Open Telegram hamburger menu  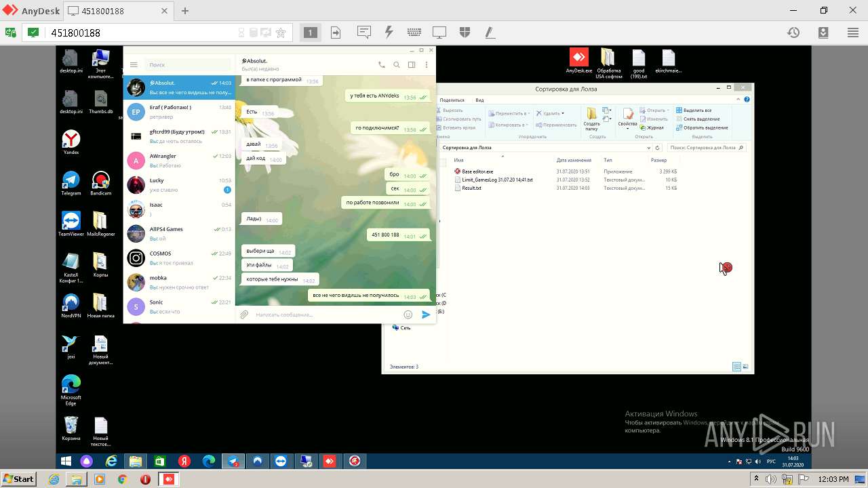tap(134, 65)
